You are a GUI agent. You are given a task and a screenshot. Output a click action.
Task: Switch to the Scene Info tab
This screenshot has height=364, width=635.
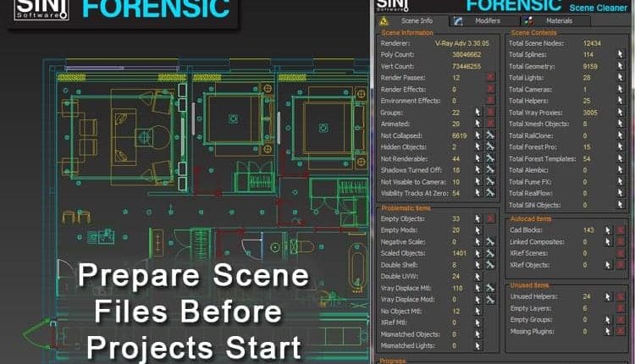(x=416, y=19)
